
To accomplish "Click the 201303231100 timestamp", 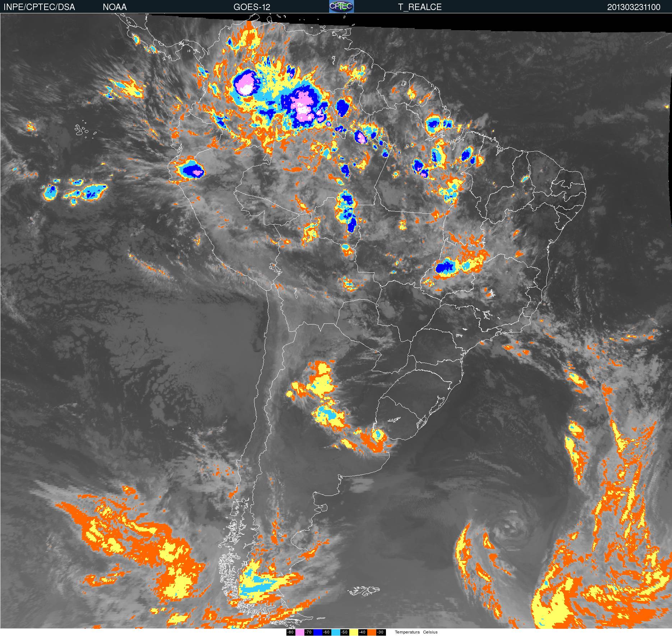I will [634, 7].
